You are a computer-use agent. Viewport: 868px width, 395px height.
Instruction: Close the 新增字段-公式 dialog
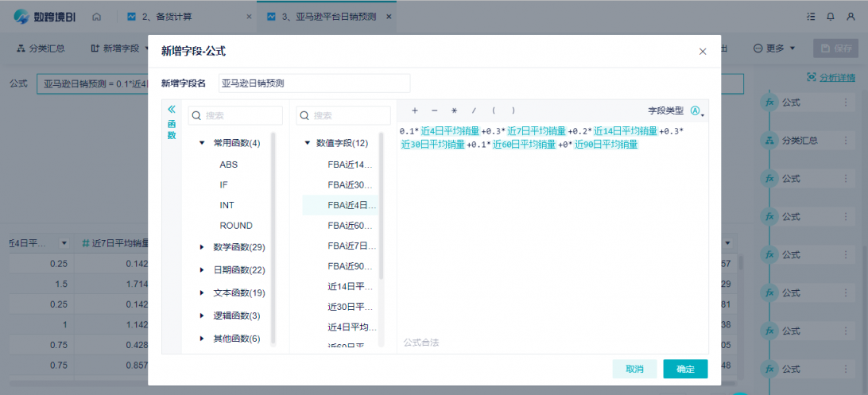pos(703,52)
